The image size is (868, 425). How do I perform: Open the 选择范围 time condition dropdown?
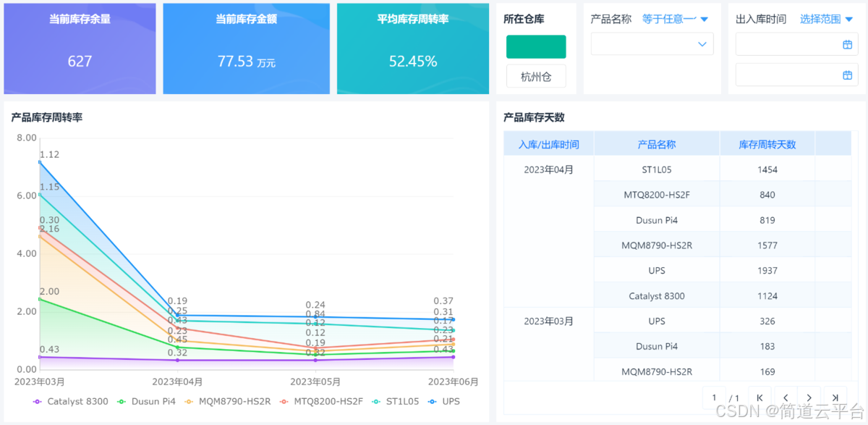[826, 19]
